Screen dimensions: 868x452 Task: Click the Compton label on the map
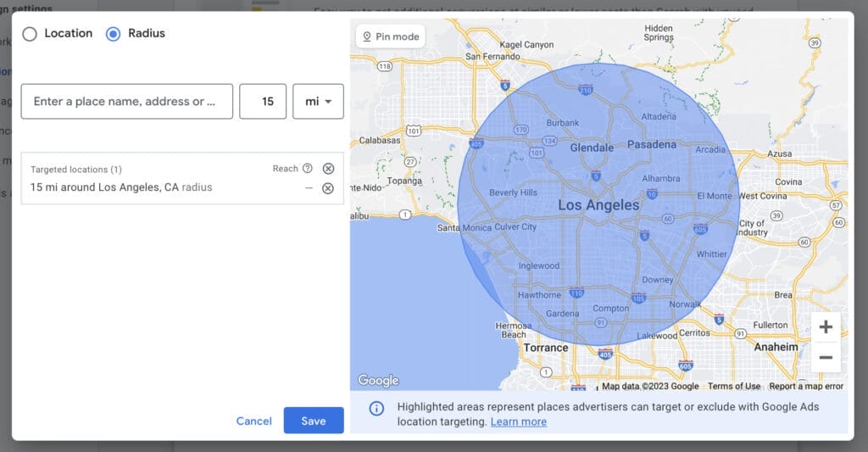[610, 309]
